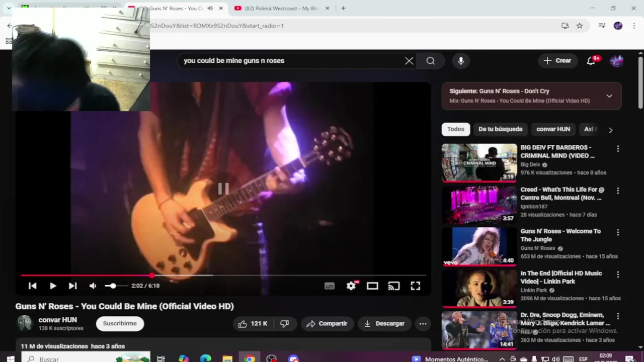Cast video to a TV device
This screenshot has width=644, height=362.
[x=393, y=286]
